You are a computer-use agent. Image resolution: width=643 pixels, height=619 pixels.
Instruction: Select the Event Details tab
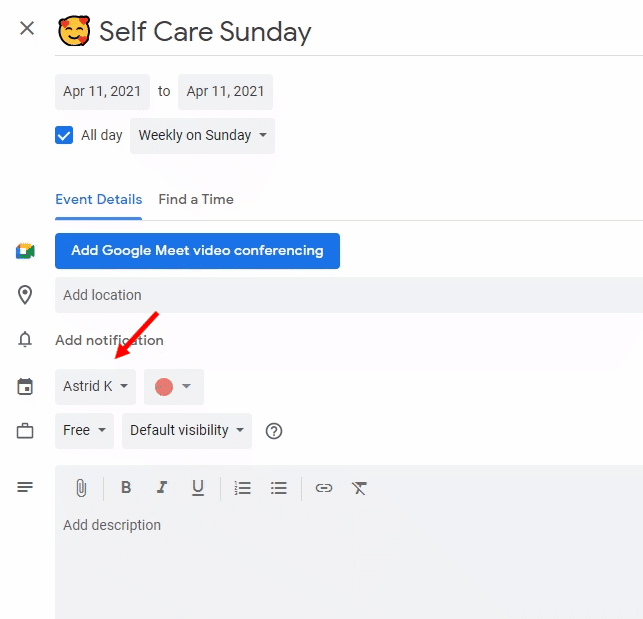(98, 200)
